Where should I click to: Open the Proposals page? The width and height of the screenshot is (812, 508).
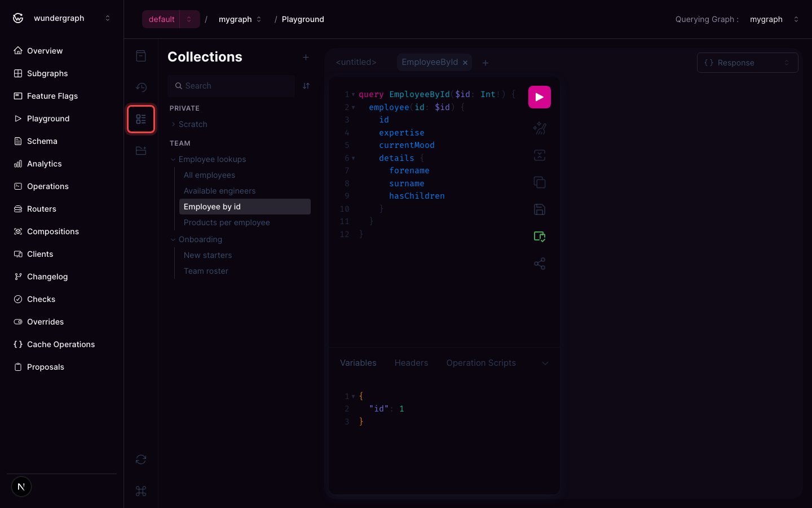[62, 367]
